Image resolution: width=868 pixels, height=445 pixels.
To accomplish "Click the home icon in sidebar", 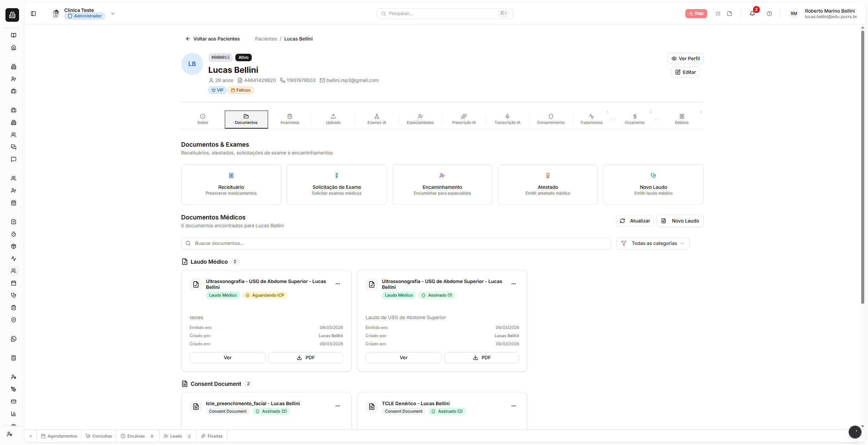I will click(14, 48).
